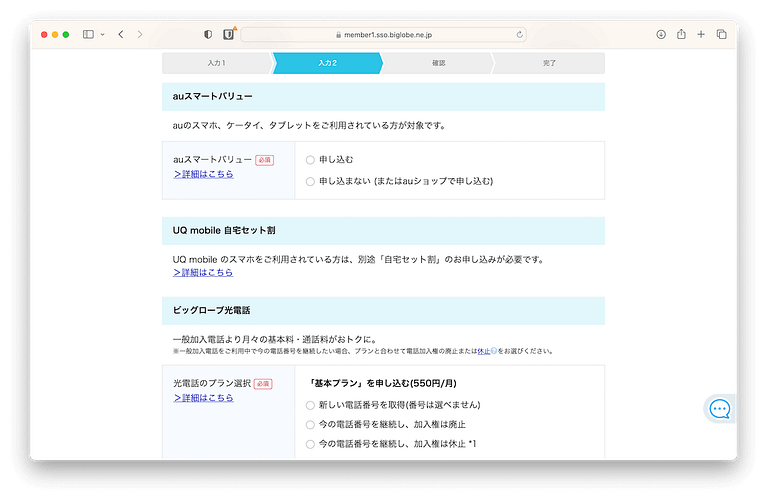Open auスマートバリュー 詳細はこちら link
Viewport: 767px width, 500px height.
[203, 174]
